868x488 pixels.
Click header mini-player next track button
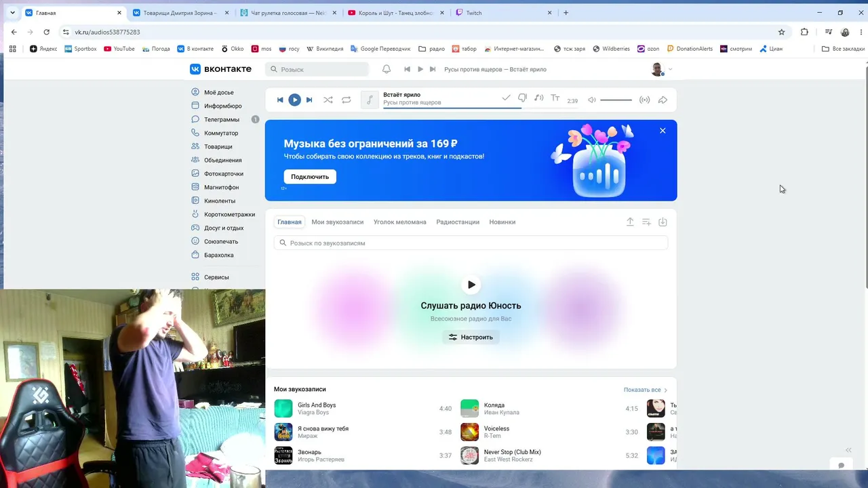(433, 69)
